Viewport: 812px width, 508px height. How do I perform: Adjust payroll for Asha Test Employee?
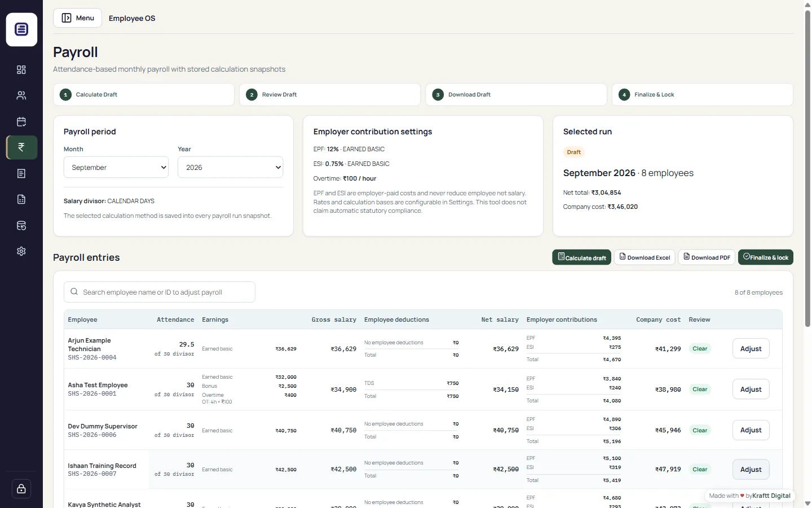coord(751,389)
